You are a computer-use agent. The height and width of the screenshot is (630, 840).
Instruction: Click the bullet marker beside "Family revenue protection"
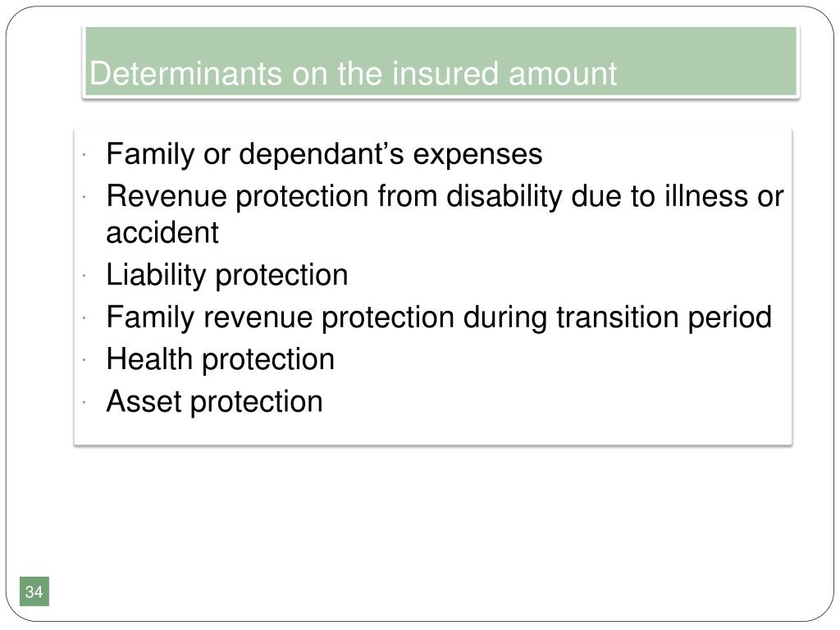click(84, 317)
